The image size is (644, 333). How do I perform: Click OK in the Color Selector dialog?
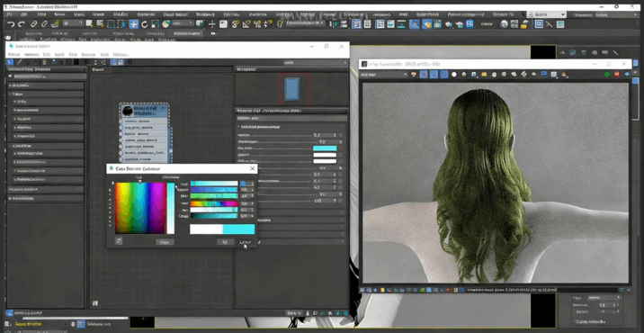[225, 242]
